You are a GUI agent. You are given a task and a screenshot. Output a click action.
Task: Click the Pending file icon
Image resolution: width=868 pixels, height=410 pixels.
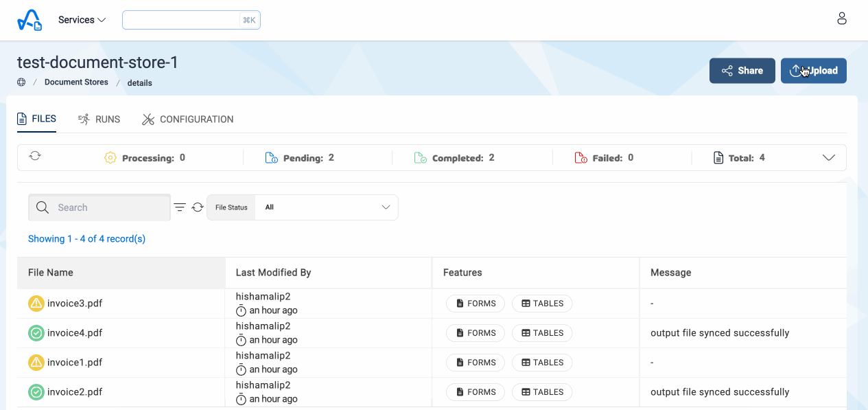tap(272, 158)
